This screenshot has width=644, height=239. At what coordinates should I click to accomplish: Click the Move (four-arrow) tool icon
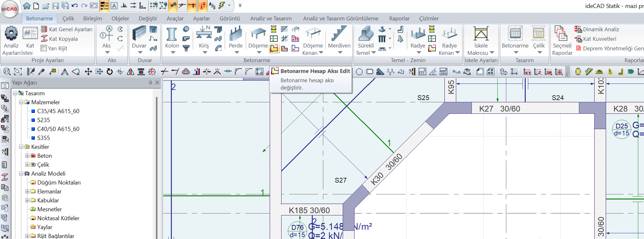pyautogui.click(x=88, y=72)
